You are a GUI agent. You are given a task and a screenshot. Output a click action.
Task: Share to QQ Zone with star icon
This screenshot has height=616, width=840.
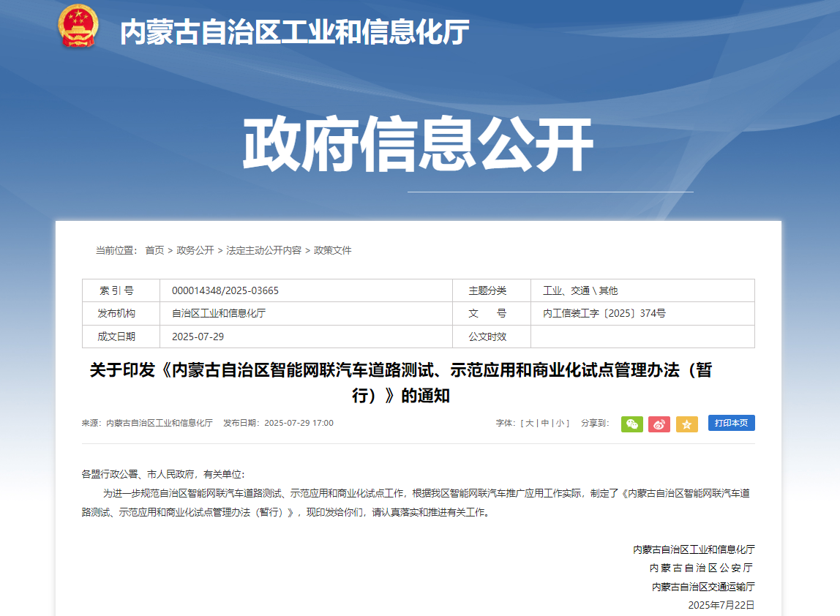click(x=686, y=424)
